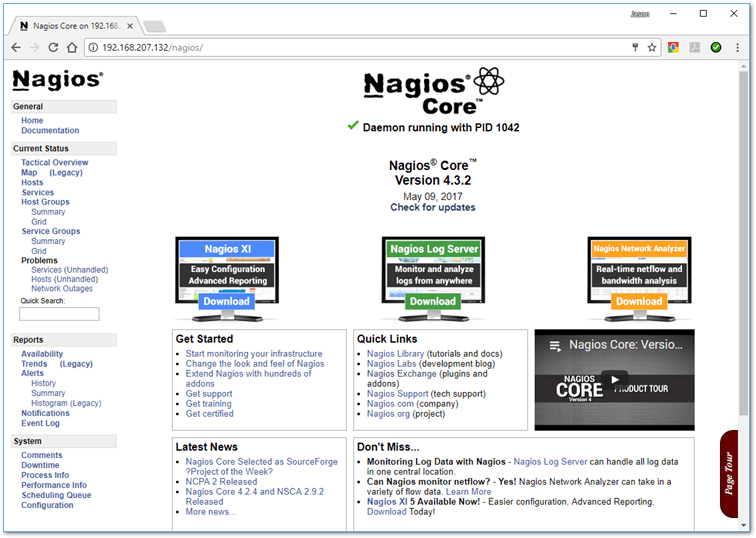Close the Nagios Core browser tab
The image size is (756, 538).
130,26
